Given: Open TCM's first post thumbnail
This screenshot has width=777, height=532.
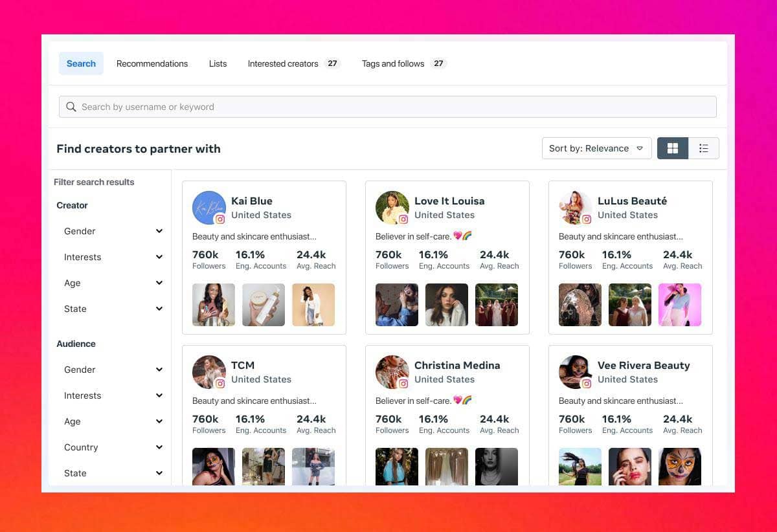Looking at the screenshot, I should coord(214,467).
